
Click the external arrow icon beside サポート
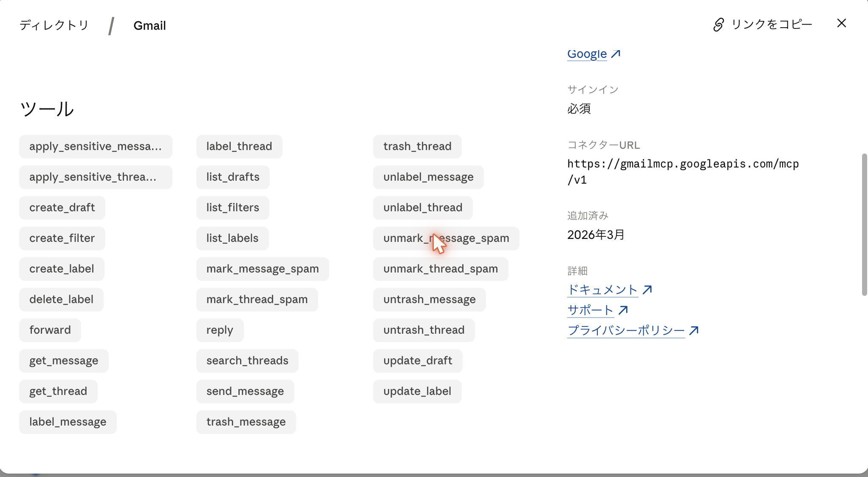(x=623, y=310)
